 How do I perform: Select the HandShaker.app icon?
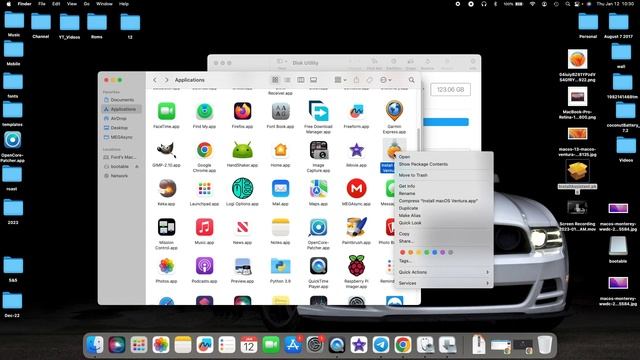(242, 150)
